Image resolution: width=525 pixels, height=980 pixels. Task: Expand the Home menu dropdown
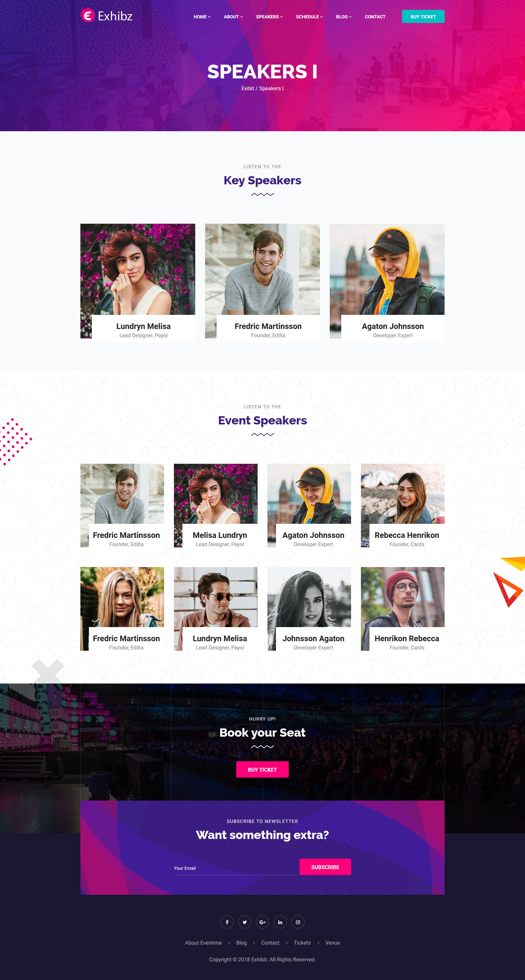coord(202,17)
